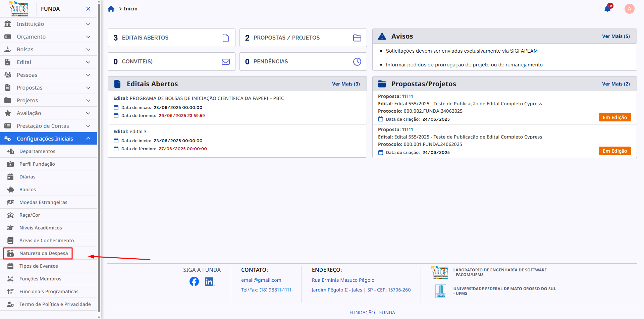Click Ver Mais (3) in Editais Abertos

(346, 84)
